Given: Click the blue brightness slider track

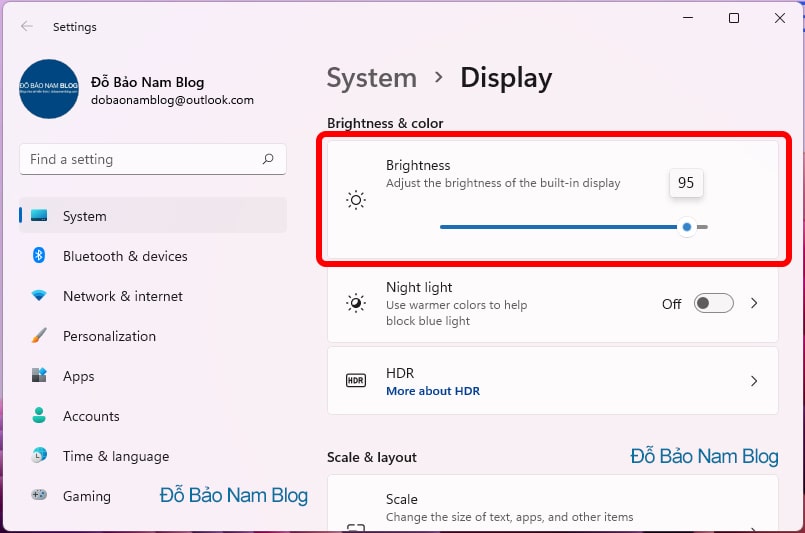Looking at the screenshot, I should coord(559,226).
